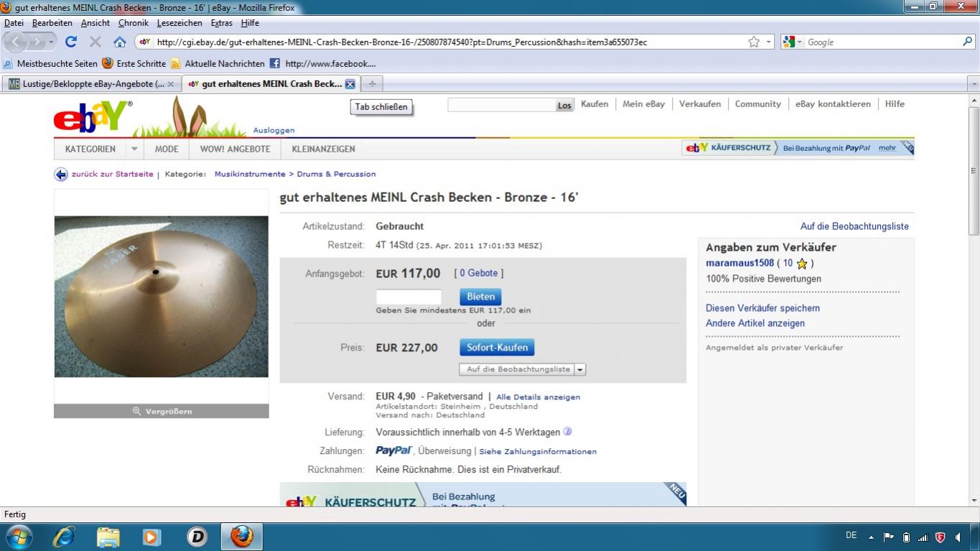Expand the KATEGORIEN dropdown arrow
The width and height of the screenshot is (980, 551).
pyautogui.click(x=134, y=149)
